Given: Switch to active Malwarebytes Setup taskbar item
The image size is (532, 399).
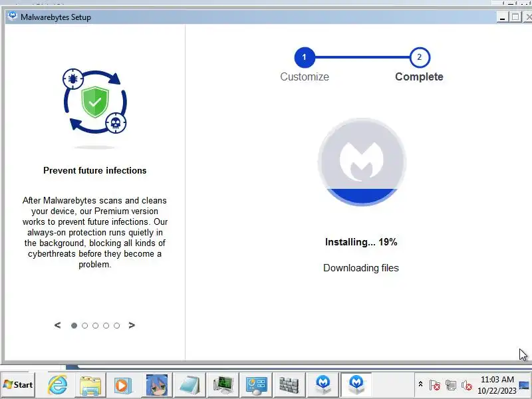Looking at the screenshot, I should click(356, 385).
